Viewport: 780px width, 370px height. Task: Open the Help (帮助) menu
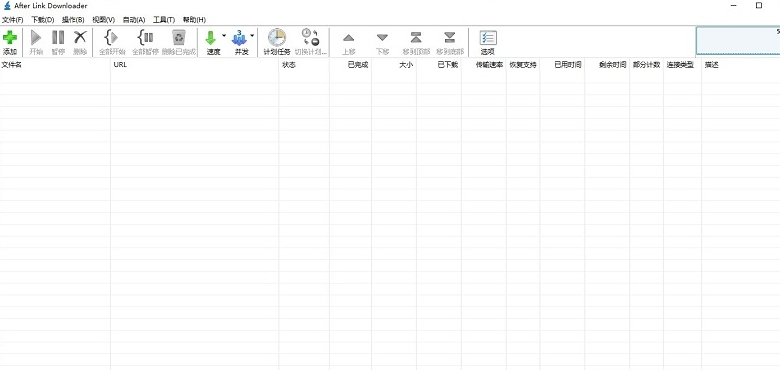194,20
